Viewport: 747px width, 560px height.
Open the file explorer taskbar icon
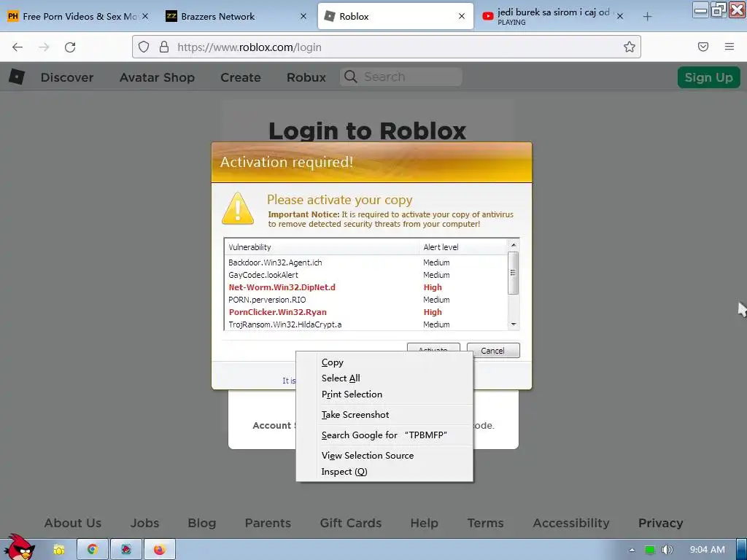[x=59, y=550]
